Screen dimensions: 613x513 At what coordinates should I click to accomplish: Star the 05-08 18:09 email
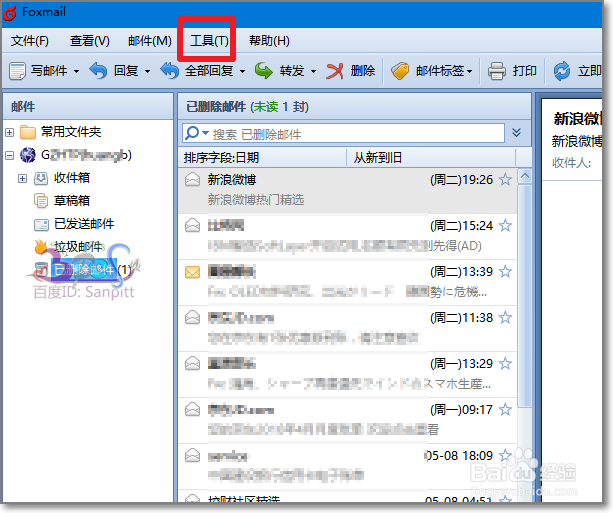tap(505, 456)
